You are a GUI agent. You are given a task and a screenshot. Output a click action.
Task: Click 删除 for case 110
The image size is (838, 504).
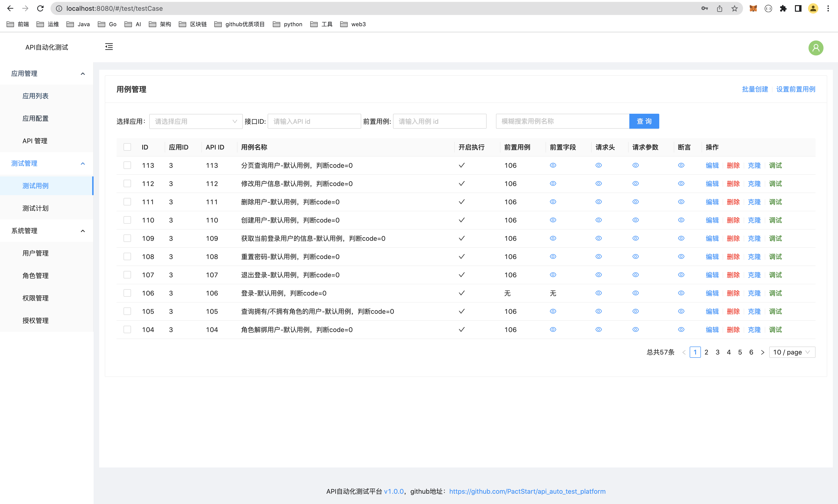coord(733,220)
